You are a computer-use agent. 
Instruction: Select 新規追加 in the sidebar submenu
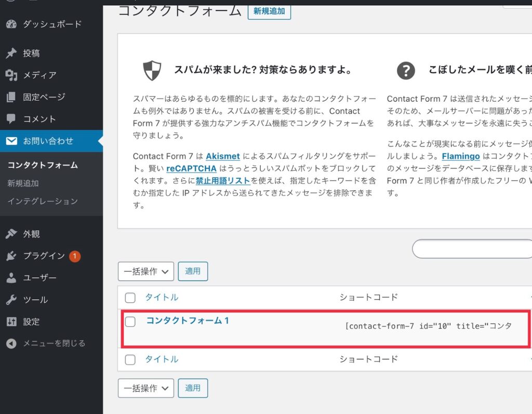23,183
